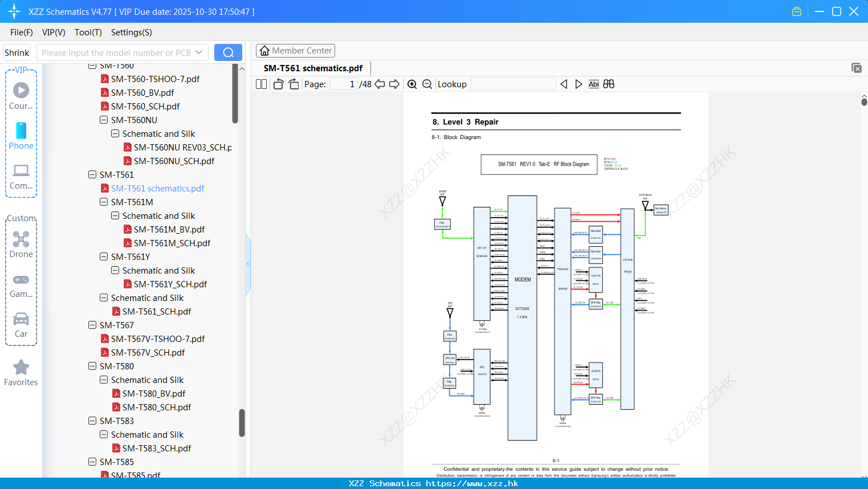This screenshot has height=489, width=868.
Task: Click the search magnifier button
Action: point(228,52)
